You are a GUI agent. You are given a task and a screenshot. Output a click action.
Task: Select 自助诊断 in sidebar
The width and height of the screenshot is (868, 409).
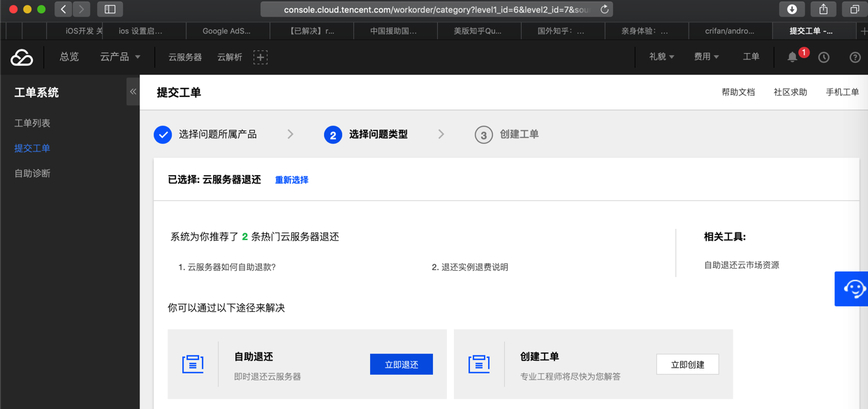click(x=32, y=173)
